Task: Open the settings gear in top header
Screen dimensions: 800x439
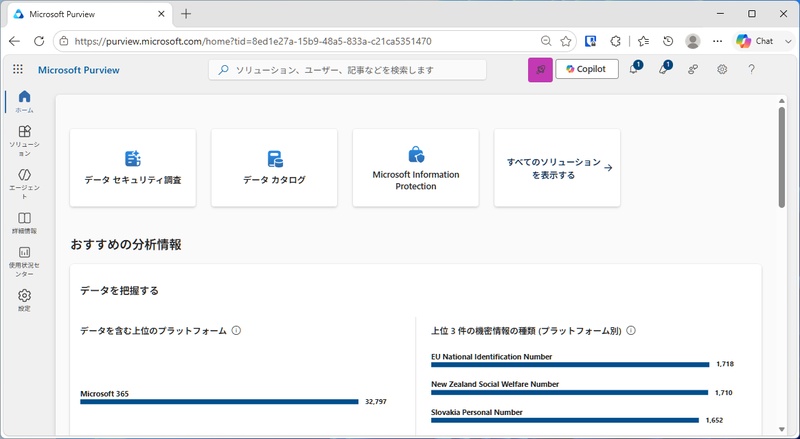Action: tap(722, 69)
